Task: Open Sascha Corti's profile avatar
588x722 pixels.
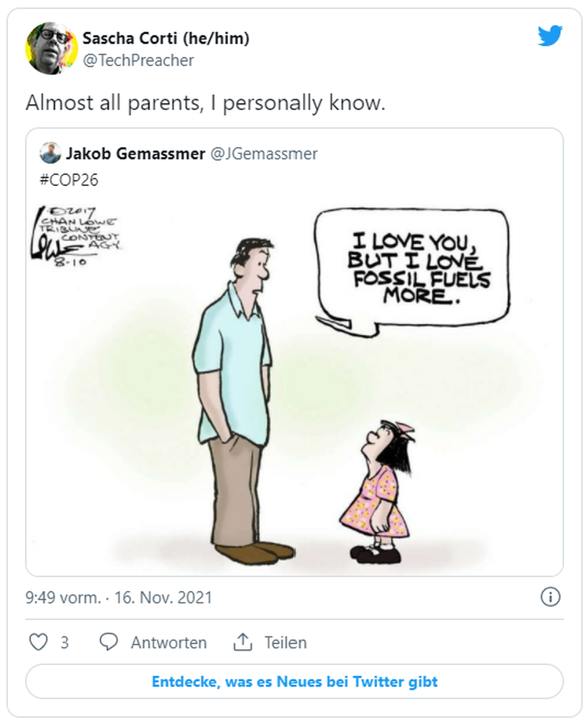Action: tap(51, 48)
